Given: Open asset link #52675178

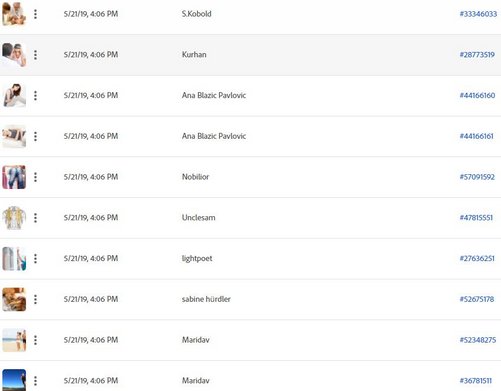Looking at the screenshot, I should 477,299.
